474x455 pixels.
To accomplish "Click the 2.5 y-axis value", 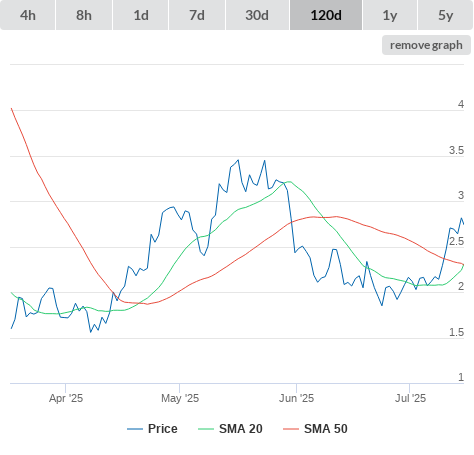I will click(456, 241).
